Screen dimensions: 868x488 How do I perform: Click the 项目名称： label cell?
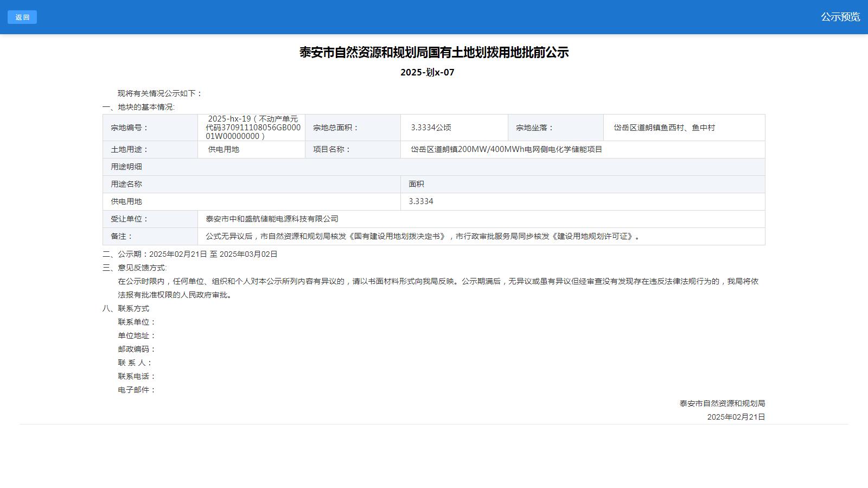coord(353,149)
